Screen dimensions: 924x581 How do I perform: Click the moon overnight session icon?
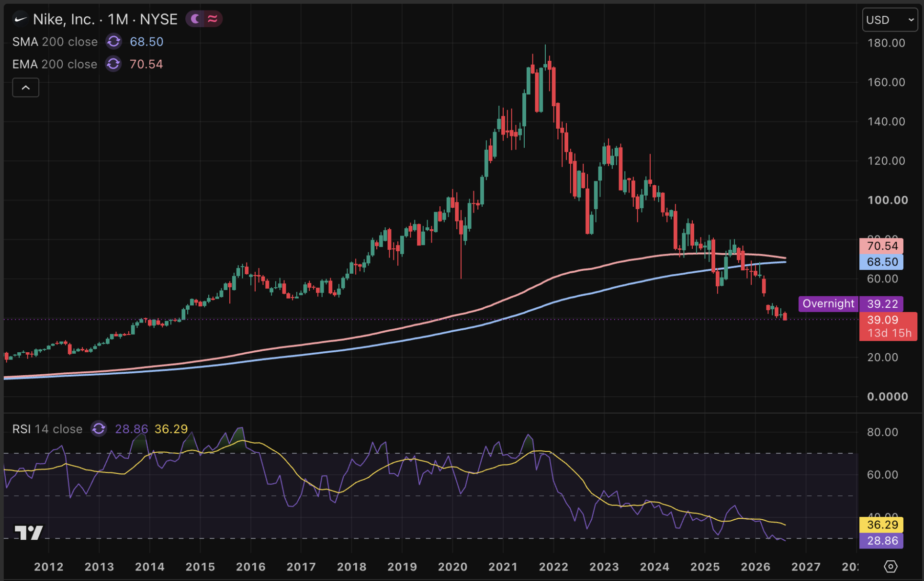(x=195, y=19)
